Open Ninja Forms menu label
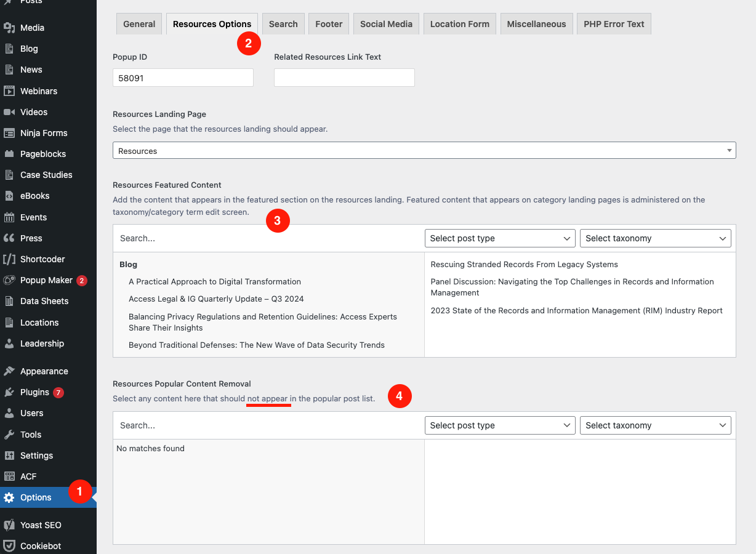Screen dimensions: 756x554 44,133
